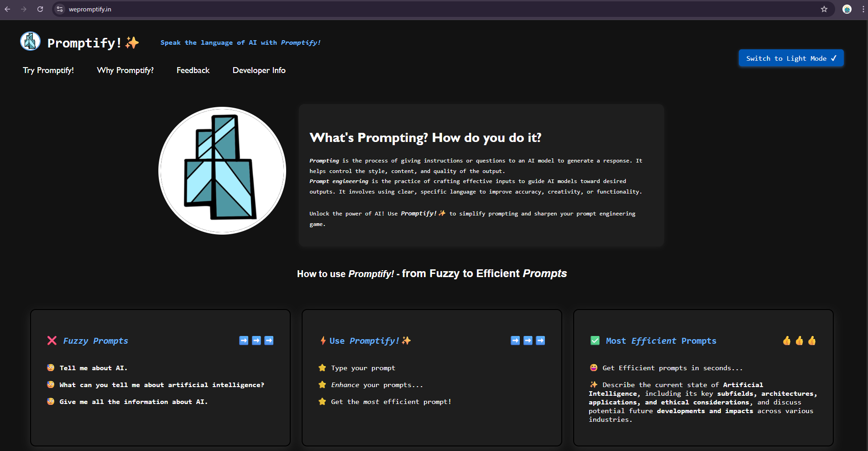Click the Promptify! site title
The width and height of the screenshot is (868, 451).
click(84, 43)
